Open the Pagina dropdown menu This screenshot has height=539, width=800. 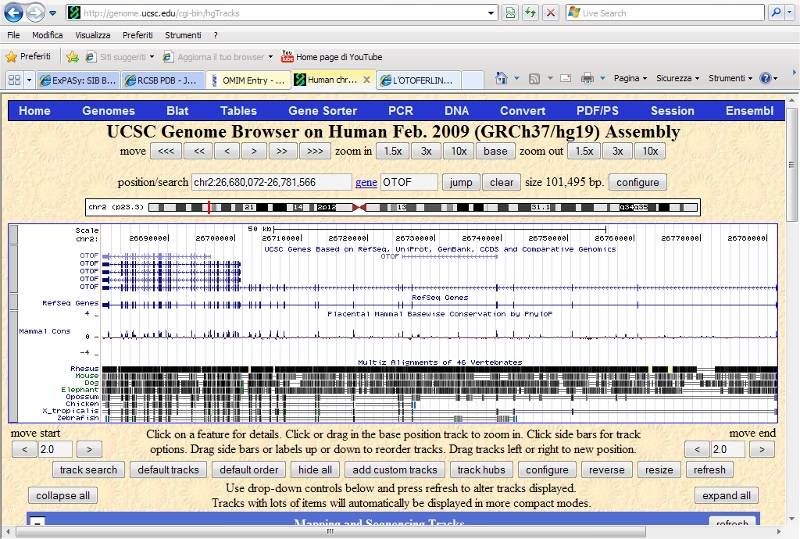tap(630, 78)
